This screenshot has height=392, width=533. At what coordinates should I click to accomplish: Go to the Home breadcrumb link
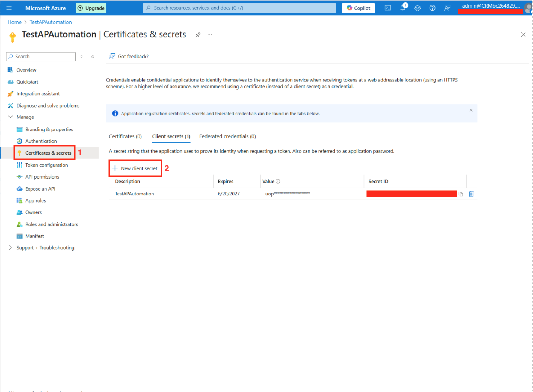point(14,22)
